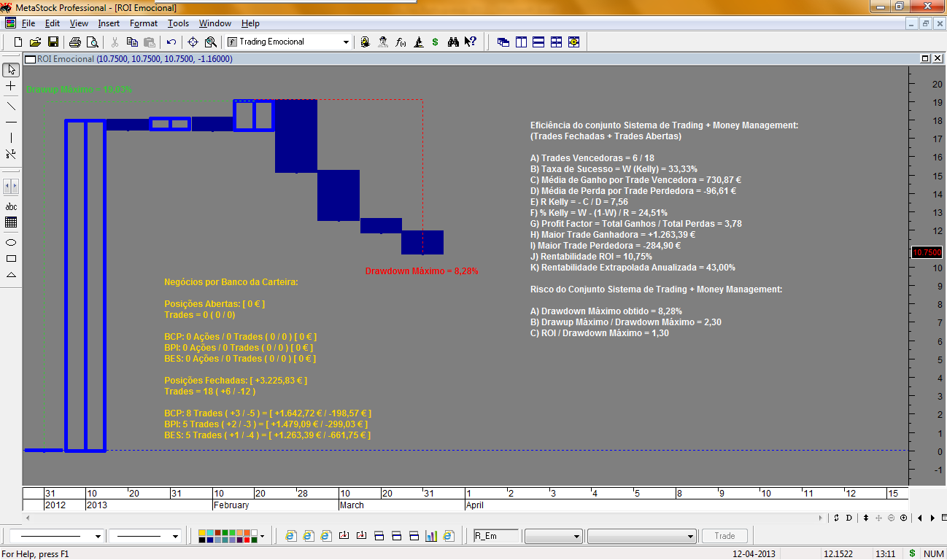Image resolution: width=947 pixels, height=560 pixels.
Task: Click the D periodicity button
Action: [x=849, y=518]
